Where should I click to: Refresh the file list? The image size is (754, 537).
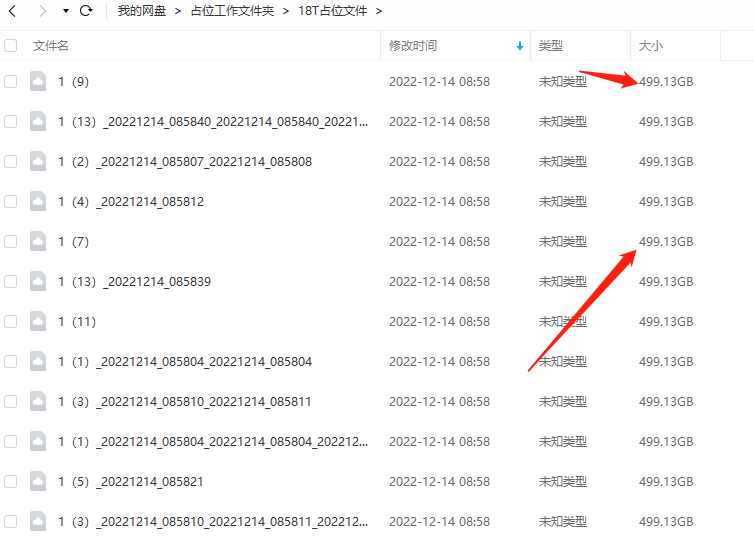86,11
